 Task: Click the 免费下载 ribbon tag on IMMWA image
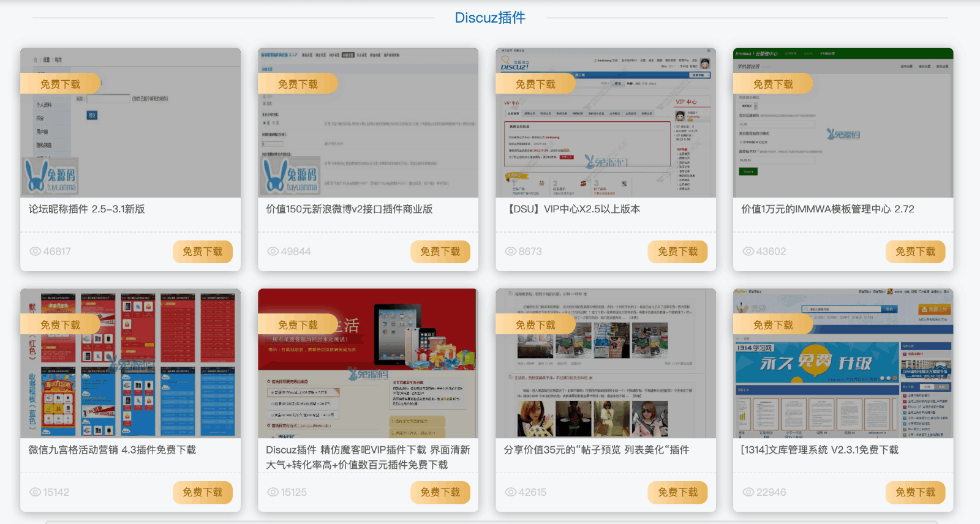[x=773, y=84]
